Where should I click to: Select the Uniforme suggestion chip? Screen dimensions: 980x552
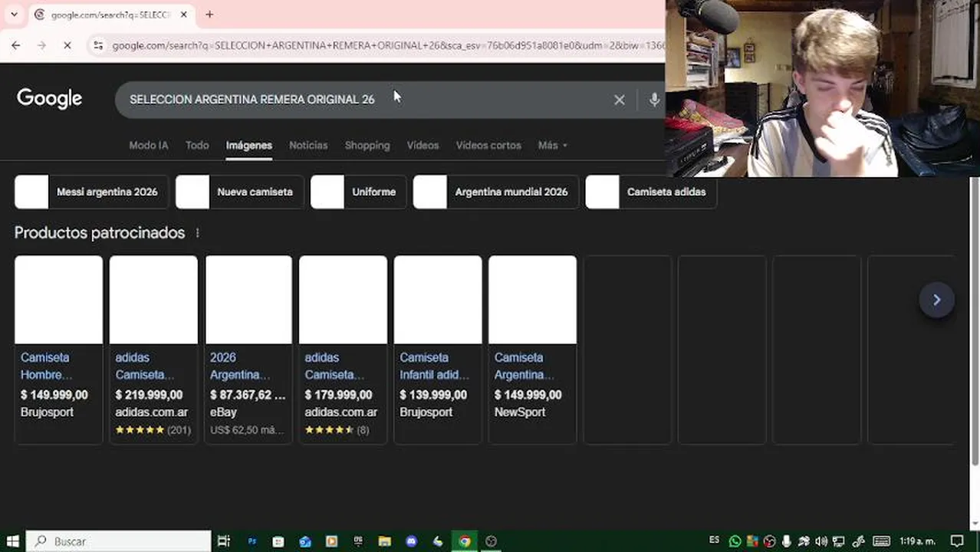point(358,192)
